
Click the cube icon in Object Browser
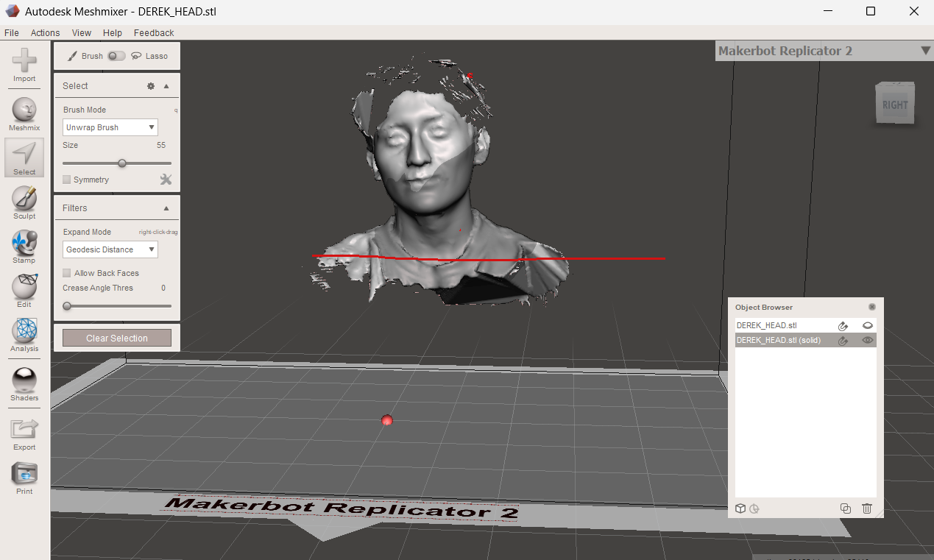[x=740, y=508]
